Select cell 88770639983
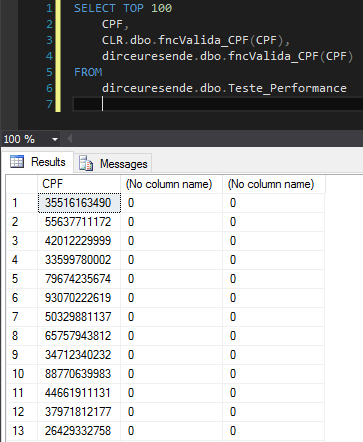This screenshot has height=442, width=363. 79,374
